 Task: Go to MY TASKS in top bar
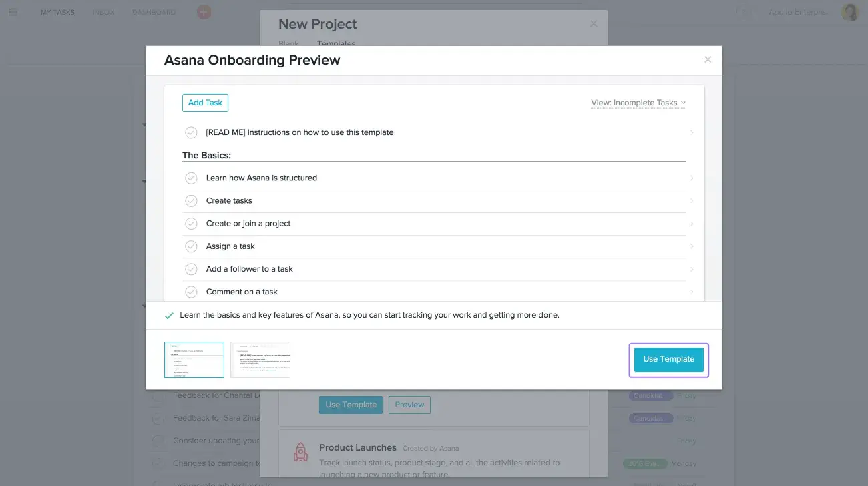click(x=57, y=12)
